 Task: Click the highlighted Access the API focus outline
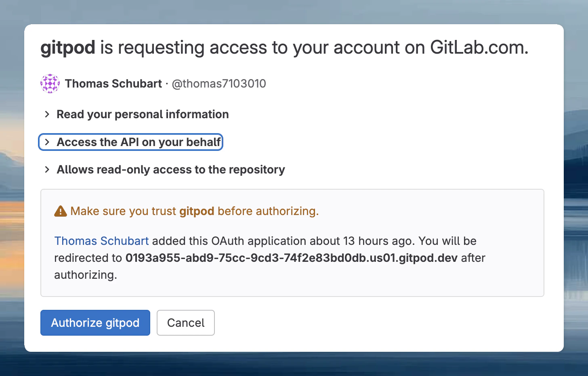pos(130,142)
